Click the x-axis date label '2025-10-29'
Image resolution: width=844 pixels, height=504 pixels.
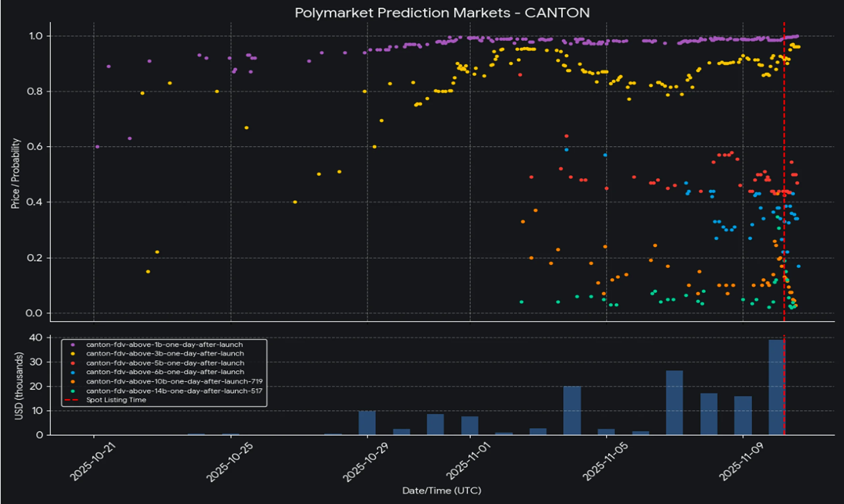click(365, 462)
